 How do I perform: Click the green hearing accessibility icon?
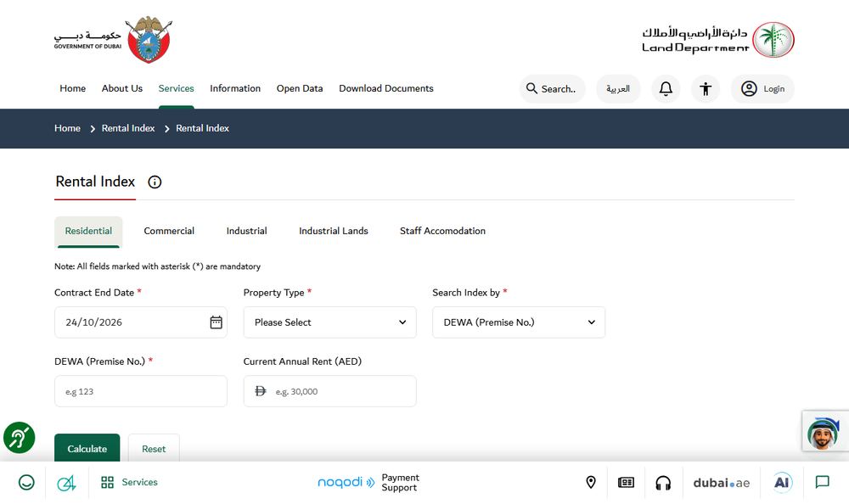point(20,438)
